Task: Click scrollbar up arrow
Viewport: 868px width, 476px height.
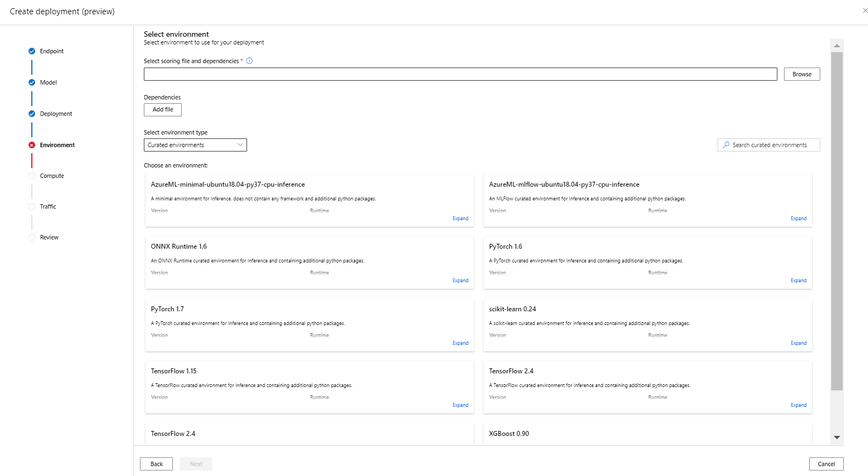Action: [x=837, y=46]
